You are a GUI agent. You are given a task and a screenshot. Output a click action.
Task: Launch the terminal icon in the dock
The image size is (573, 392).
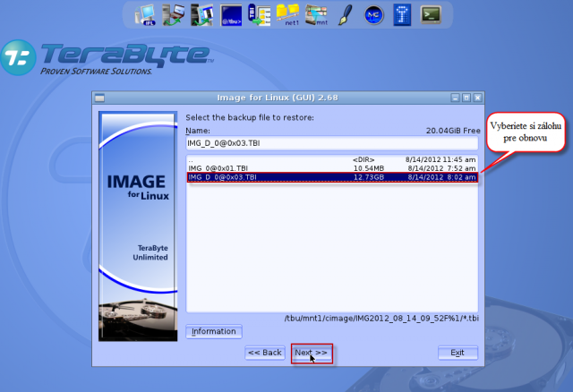click(431, 15)
